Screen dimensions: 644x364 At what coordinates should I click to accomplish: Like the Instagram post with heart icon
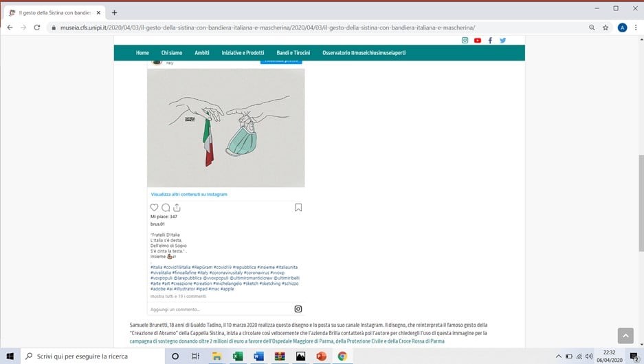click(154, 207)
